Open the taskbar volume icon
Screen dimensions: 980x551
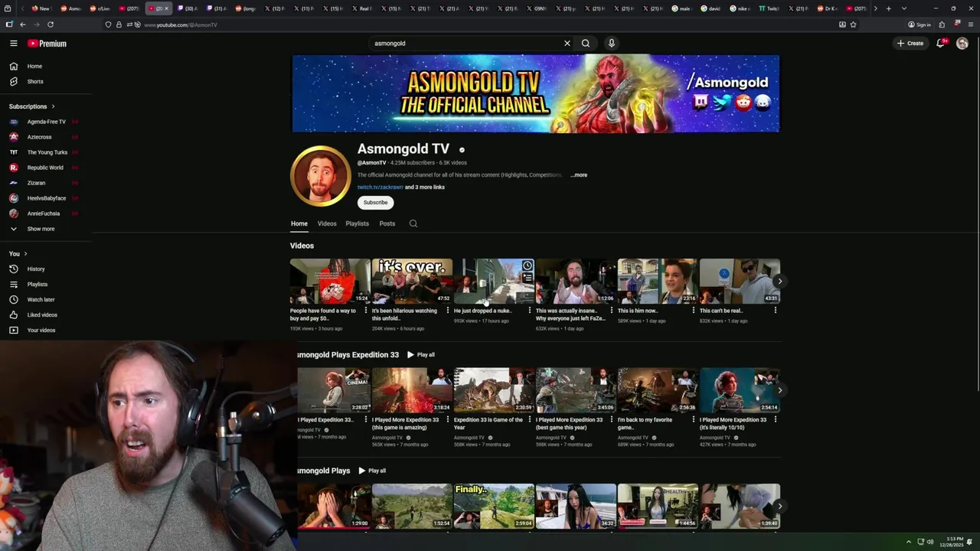(x=930, y=542)
